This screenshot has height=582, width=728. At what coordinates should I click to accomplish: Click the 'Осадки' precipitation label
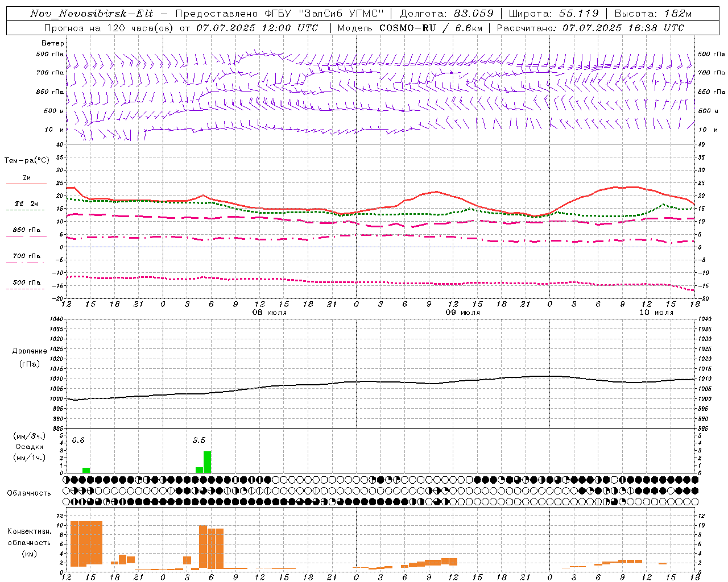coord(30,447)
